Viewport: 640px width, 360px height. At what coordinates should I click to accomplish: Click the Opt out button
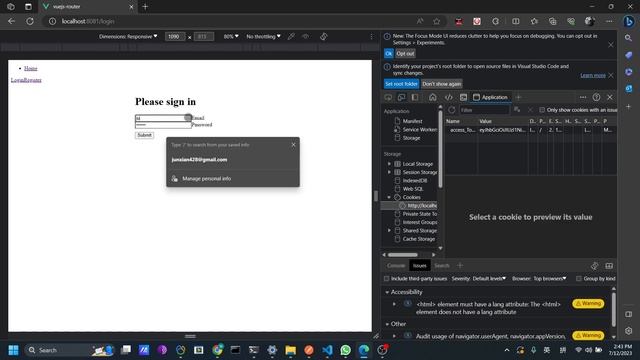(405, 53)
